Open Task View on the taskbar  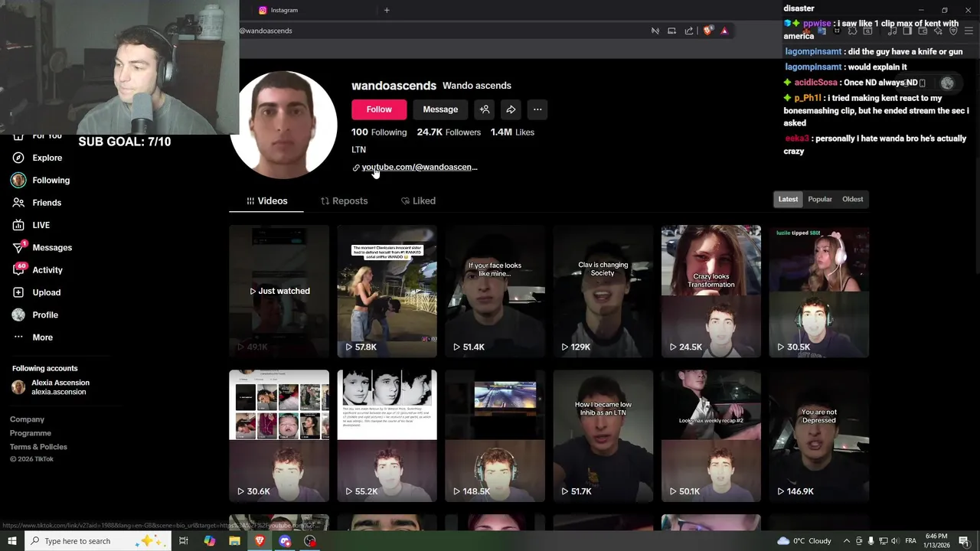(x=184, y=541)
